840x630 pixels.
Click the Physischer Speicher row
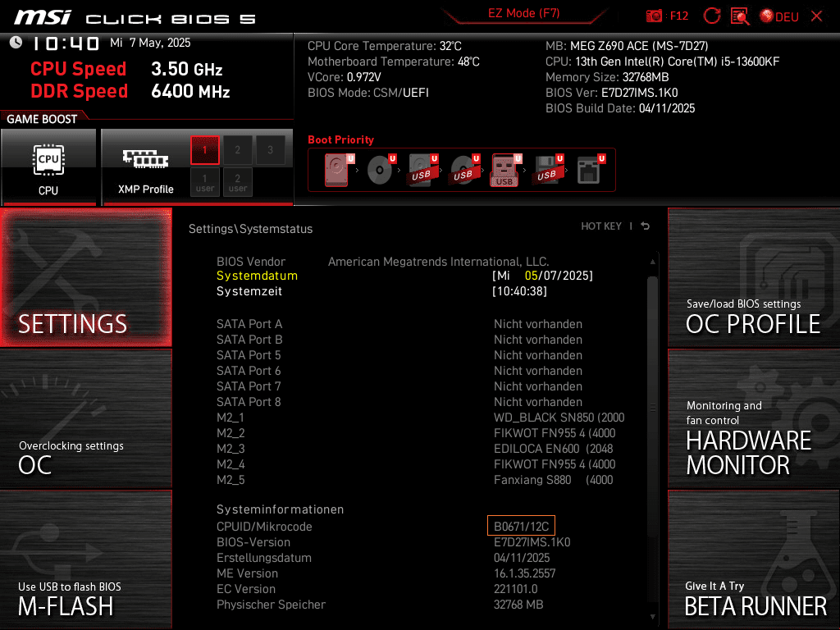coord(380,605)
